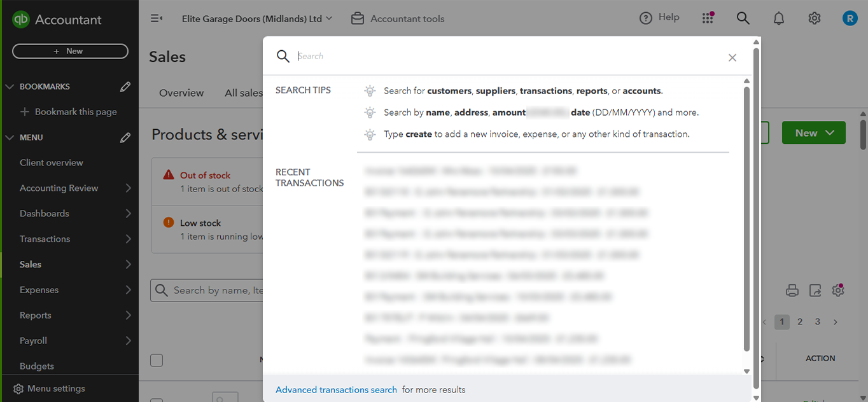Click the export icon above table
Image resolution: width=868 pixels, height=402 pixels.
point(815,291)
